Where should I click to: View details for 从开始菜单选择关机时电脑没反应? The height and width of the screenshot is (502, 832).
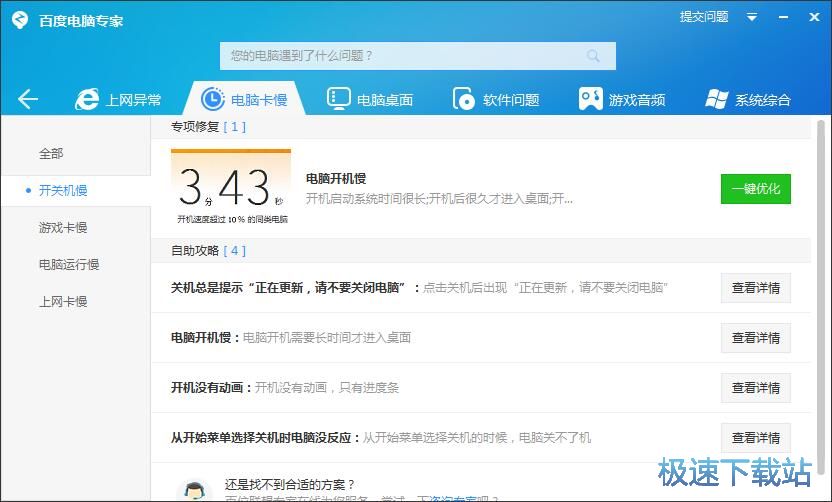tap(756, 438)
